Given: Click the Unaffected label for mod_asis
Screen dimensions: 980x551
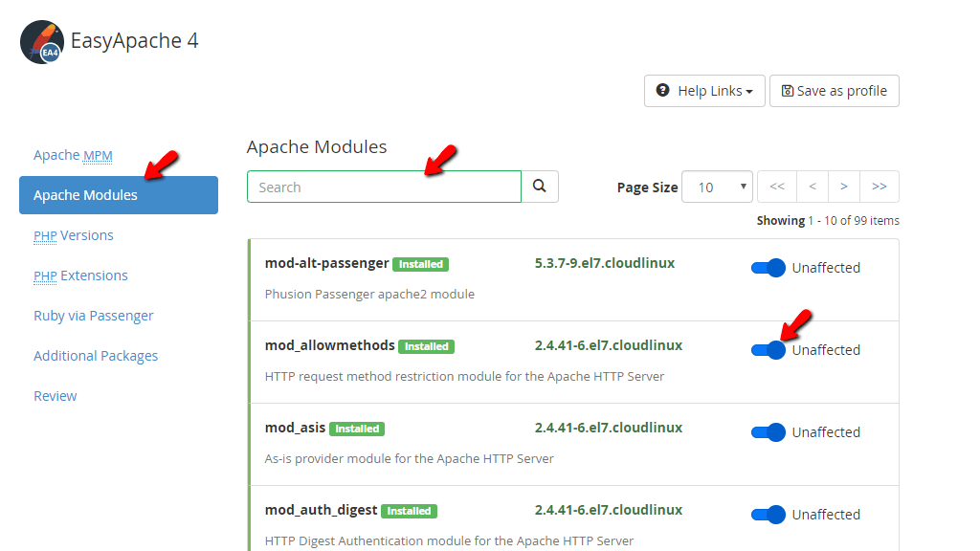Looking at the screenshot, I should tap(826, 432).
